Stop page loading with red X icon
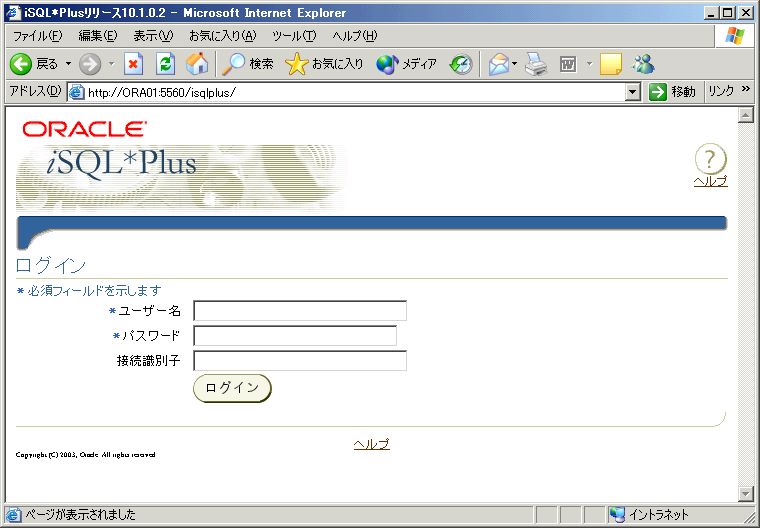760x528 pixels. 133,64
